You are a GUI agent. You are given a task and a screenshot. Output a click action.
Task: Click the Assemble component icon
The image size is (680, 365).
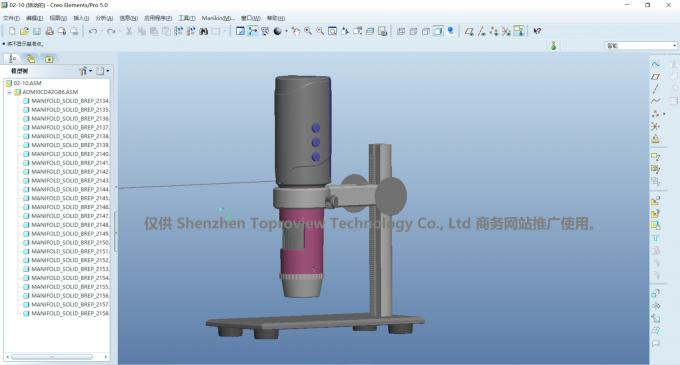655,201
